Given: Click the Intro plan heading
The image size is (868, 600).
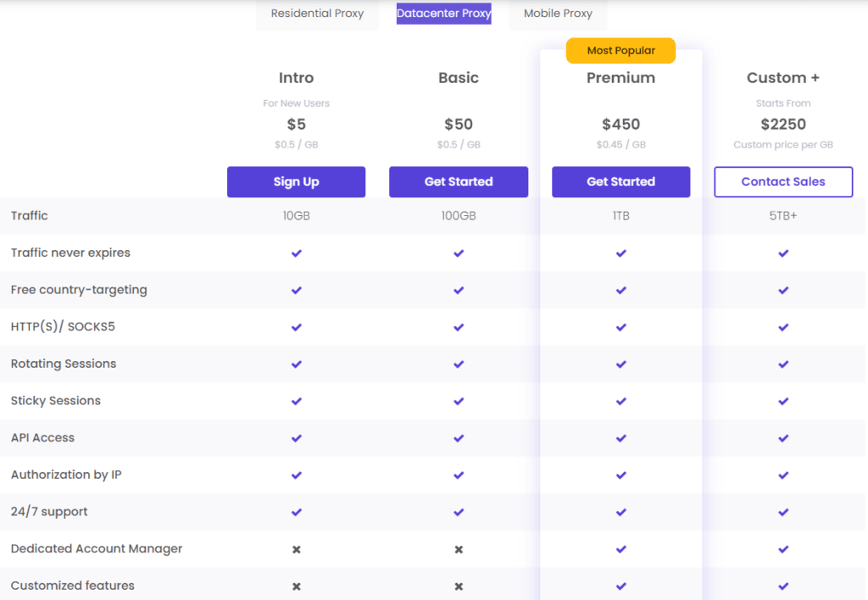Looking at the screenshot, I should pyautogui.click(x=296, y=77).
